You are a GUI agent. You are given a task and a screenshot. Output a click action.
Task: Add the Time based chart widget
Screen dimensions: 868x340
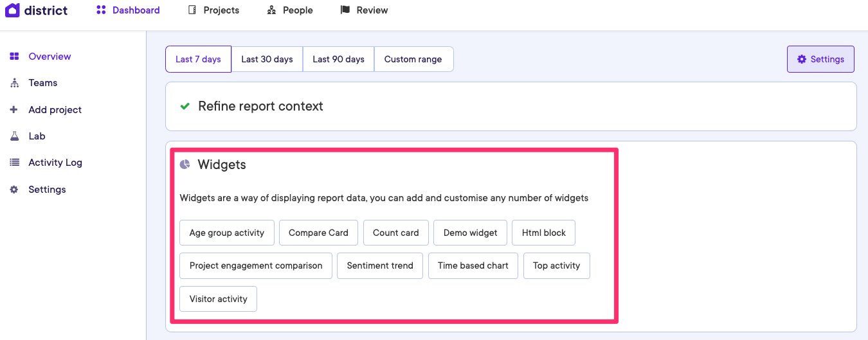tap(473, 265)
